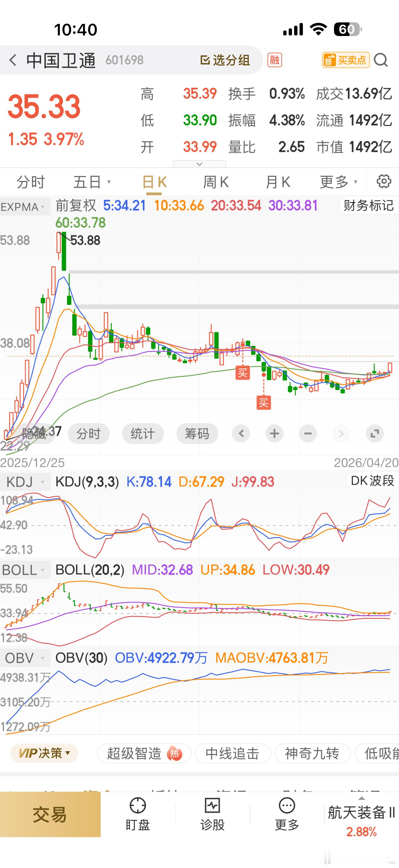Zoom in chart with the plus button
This screenshot has height=868, width=399.
[x=274, y=433]
